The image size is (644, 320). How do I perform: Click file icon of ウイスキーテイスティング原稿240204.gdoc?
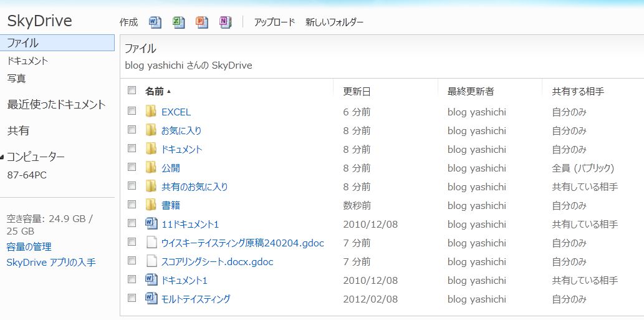pos(152,243)
